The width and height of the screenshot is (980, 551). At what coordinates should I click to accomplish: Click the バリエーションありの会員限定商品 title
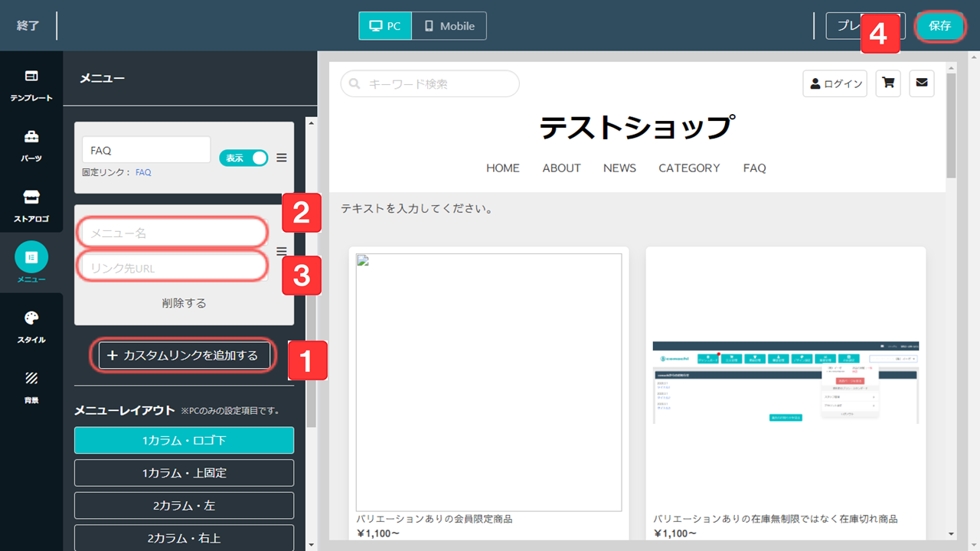tap(434, 519)
